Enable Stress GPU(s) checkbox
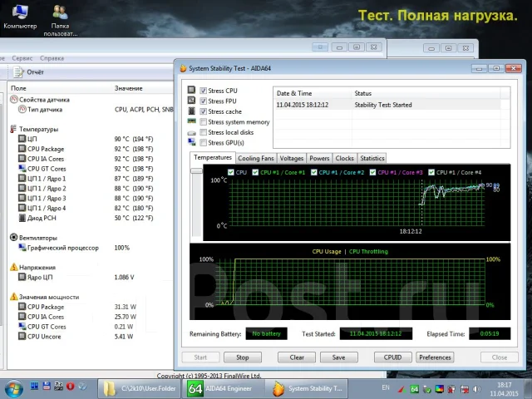The height and width of the screenshot is (399, 532). coord(203,143)
